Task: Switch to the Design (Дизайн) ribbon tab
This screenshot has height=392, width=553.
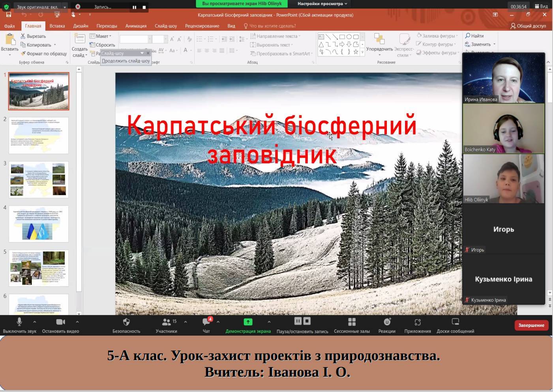Action: (81, 26)
